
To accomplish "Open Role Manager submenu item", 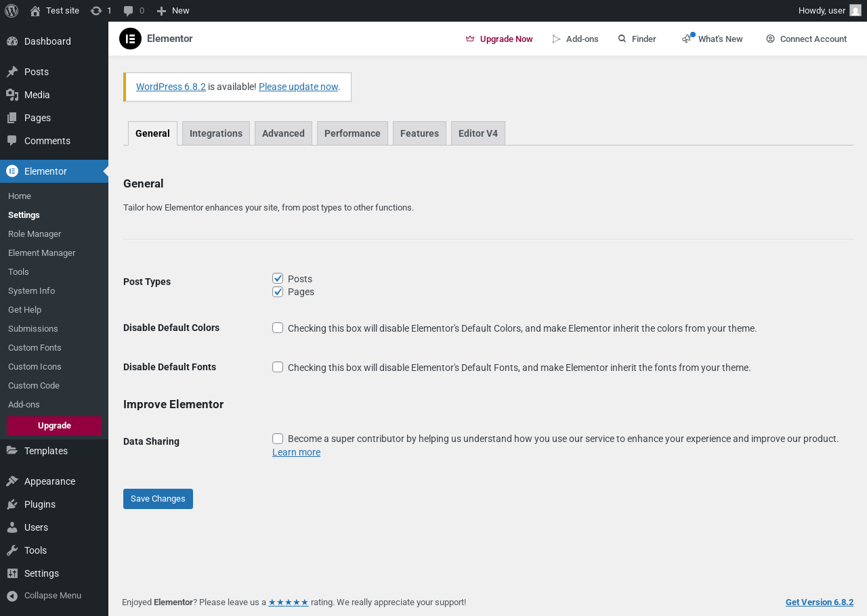I will pos(35,234).
